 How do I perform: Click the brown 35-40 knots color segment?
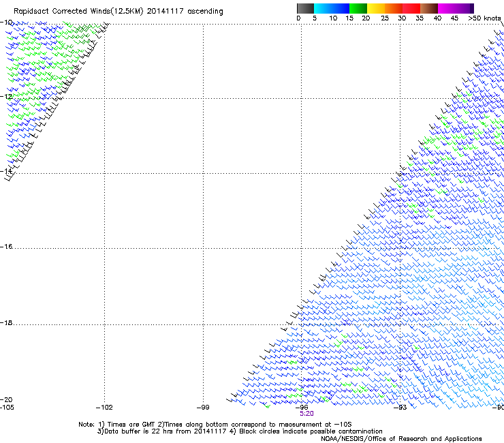point(429,8)
